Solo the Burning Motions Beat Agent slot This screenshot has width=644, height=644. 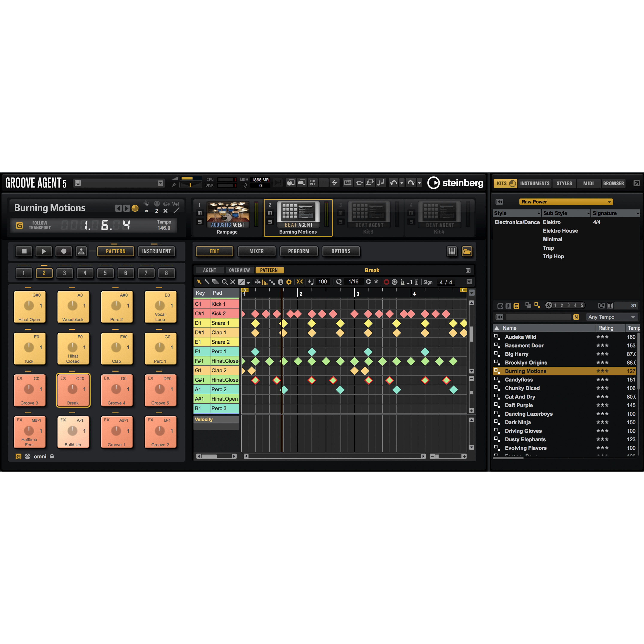click(270, 222)
